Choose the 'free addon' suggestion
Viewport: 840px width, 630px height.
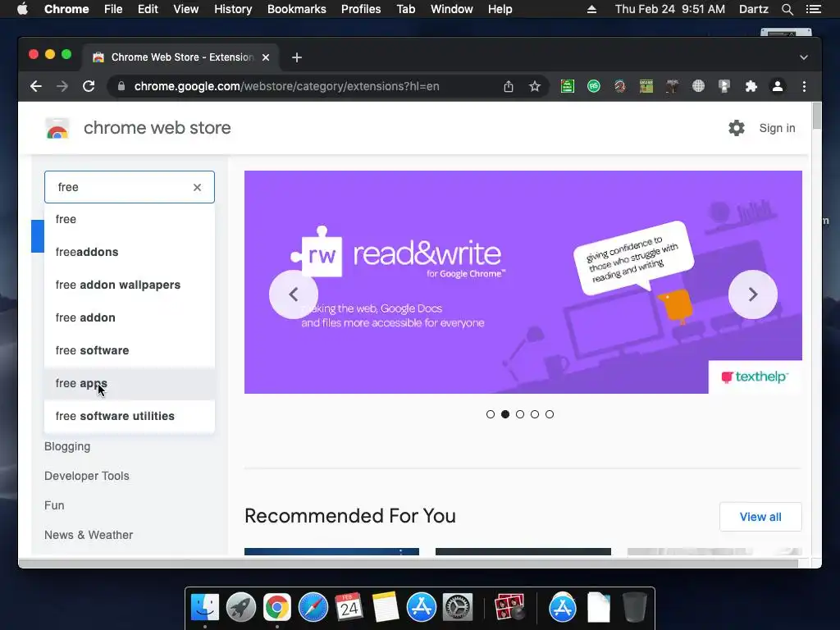point(130,317)
